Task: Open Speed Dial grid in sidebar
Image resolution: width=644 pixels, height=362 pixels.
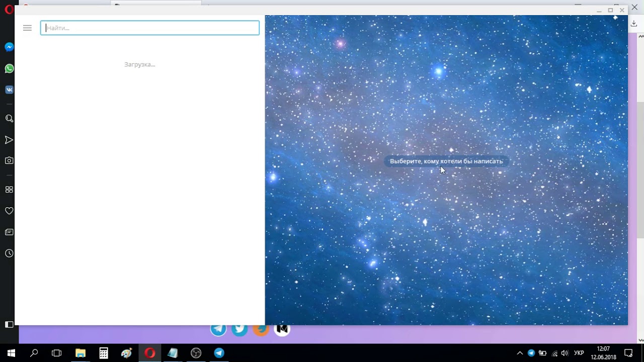Action: 9,190
